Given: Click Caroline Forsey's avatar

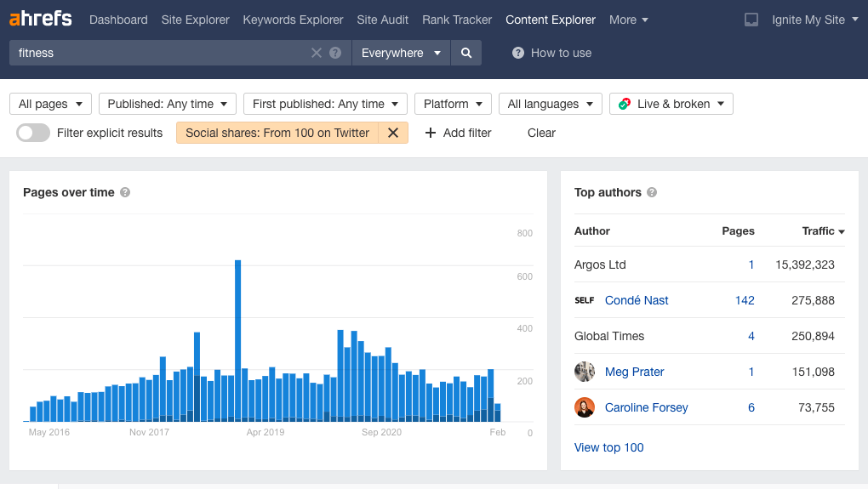Looking at the screenshot, I should tap(585, 407).
